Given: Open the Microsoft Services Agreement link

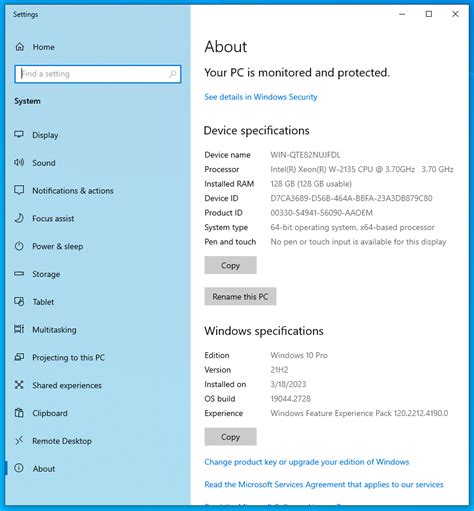Looking at the screenshot, I should (324, 484).
